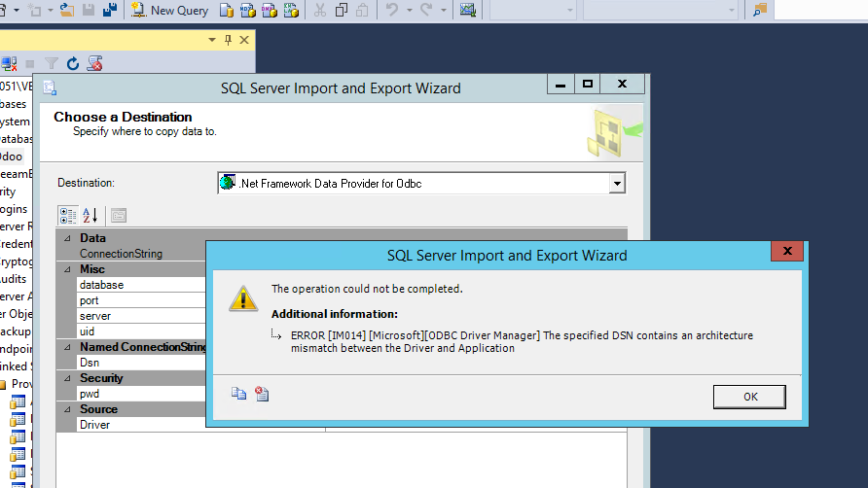868x488 pixels.
Task: Click the Analysis Services MDX Query icon
Action: tap(247, 10)
